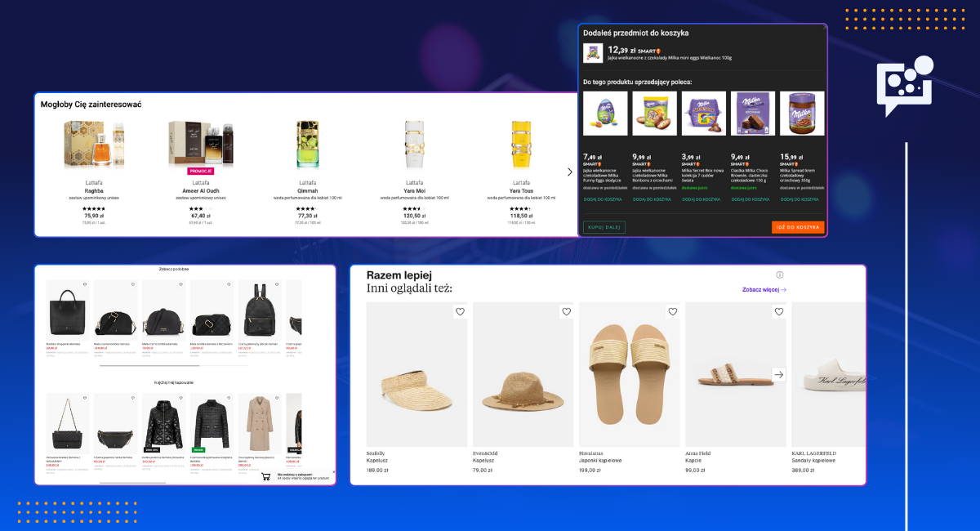Click the heart icon on Havaianas japonki
This screenshot has width=980, height=531.
[672, 311]
